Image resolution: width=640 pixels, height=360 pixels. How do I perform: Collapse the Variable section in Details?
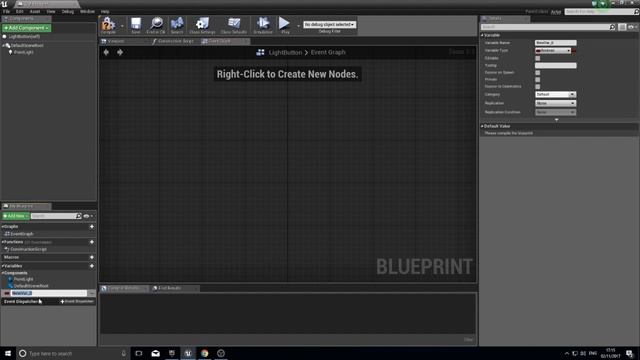pos(482,35)
